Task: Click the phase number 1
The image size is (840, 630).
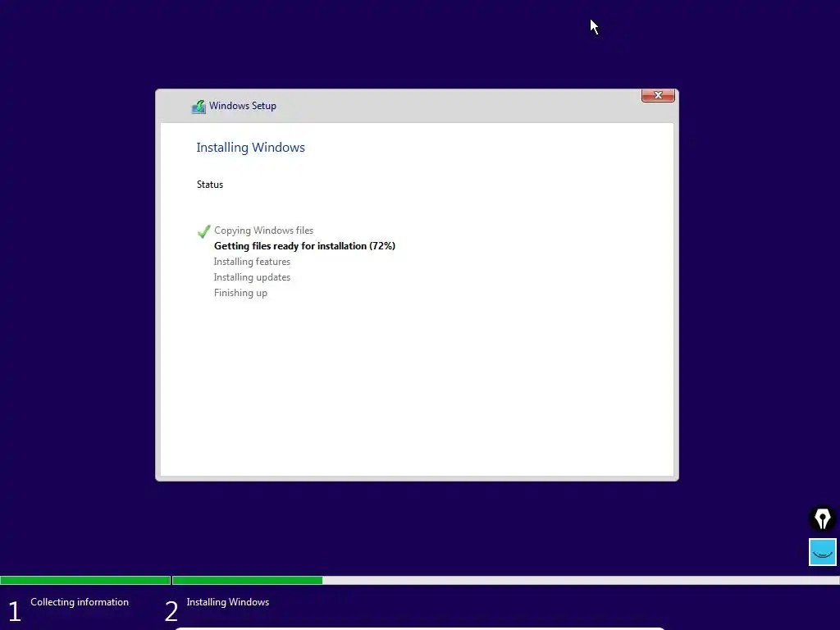Action: point(15,611)
